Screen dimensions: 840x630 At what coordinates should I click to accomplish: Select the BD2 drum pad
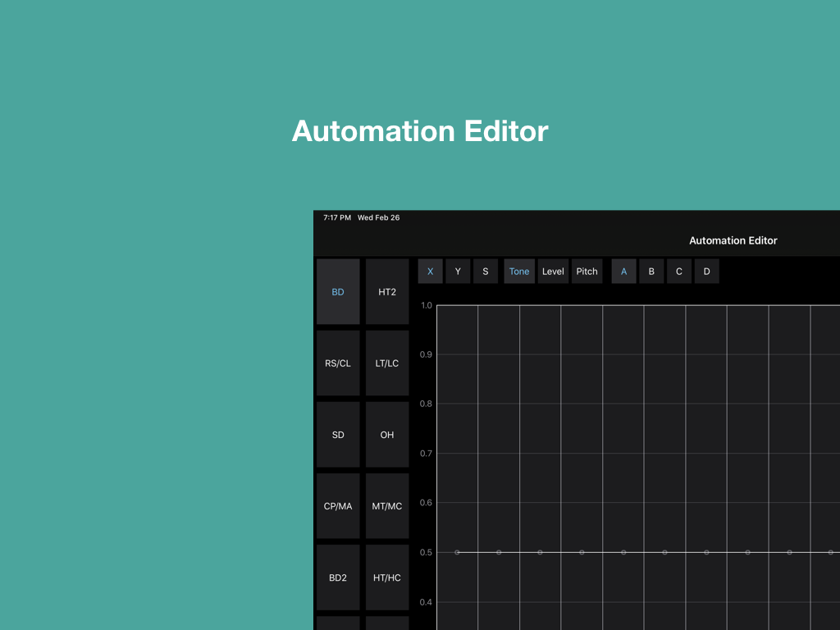pos(338,577)
